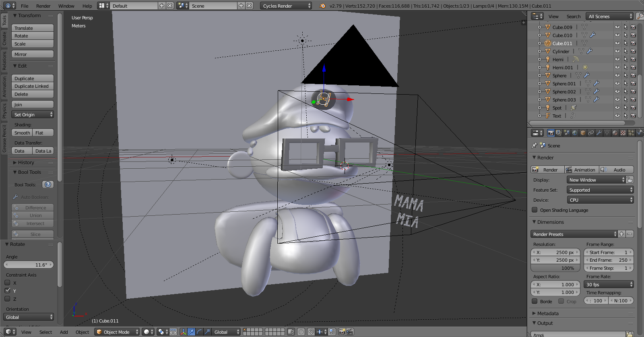Viewport: 644px width, 337px height.
Task: Open the Object Mode dropdown
Action: pos(117,332)
